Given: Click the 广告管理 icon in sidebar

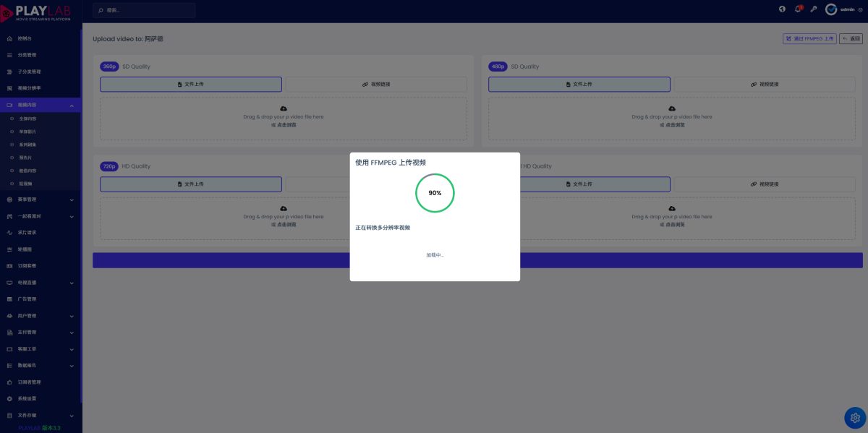Looking at the screenshot, I should (x=9, y=299).
